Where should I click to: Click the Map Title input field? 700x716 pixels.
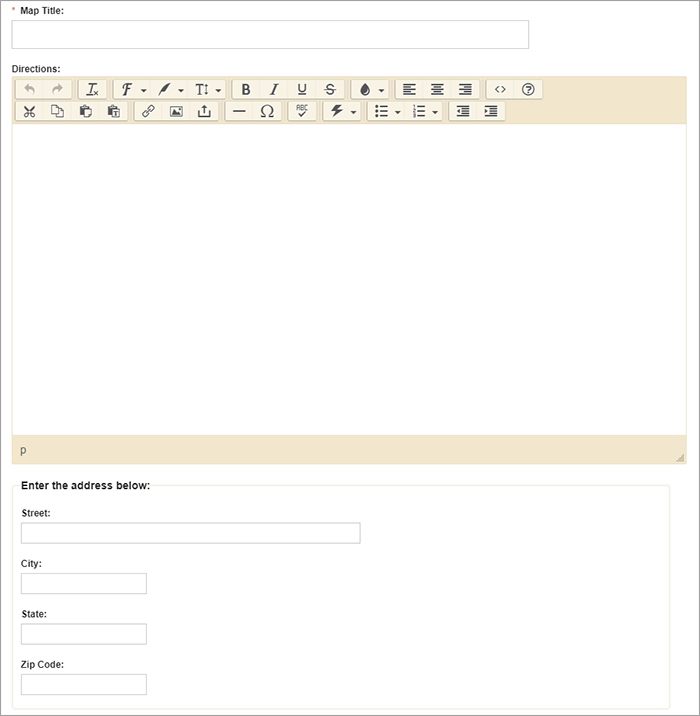coord(270,34)
